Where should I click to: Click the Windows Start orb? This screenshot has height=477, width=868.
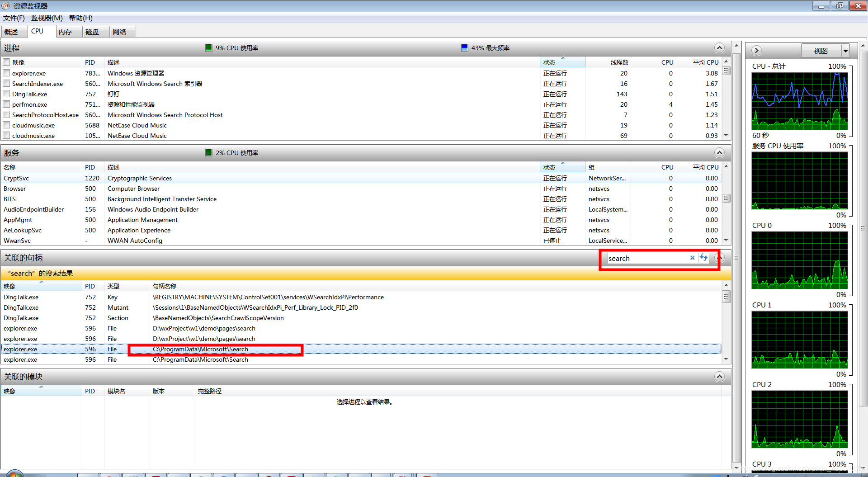[14, 474]
